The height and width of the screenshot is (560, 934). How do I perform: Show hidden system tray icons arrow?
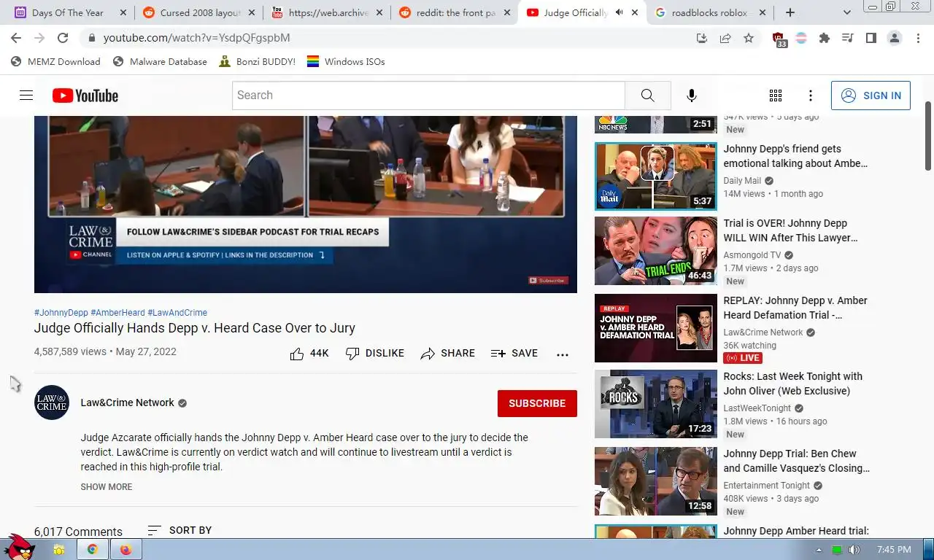tap(819, 550)
